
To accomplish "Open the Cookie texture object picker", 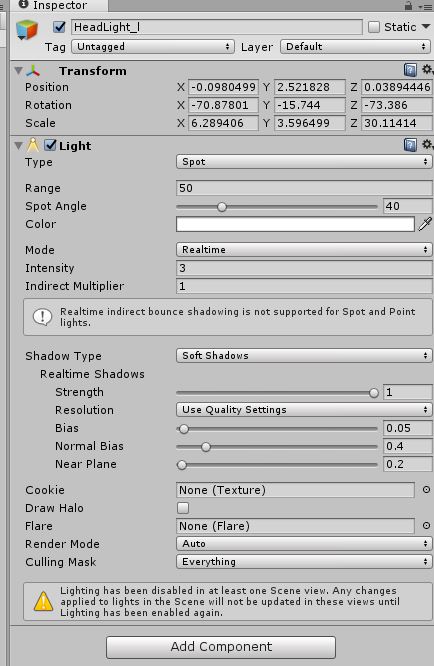I will [x=426, y=490].
